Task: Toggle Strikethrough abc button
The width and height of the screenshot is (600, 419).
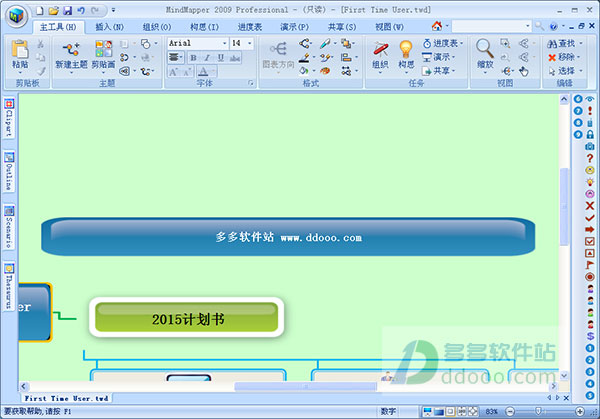Action: coord(235,58)
